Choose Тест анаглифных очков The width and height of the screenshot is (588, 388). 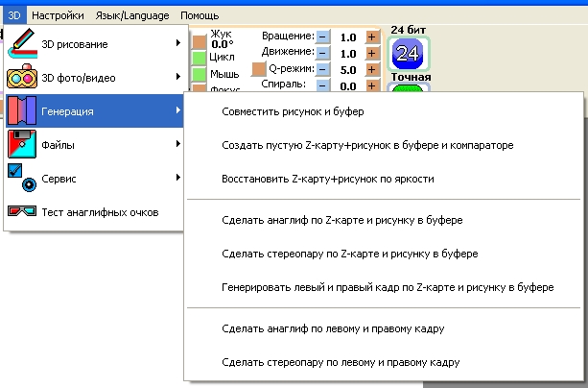point(95,212)
